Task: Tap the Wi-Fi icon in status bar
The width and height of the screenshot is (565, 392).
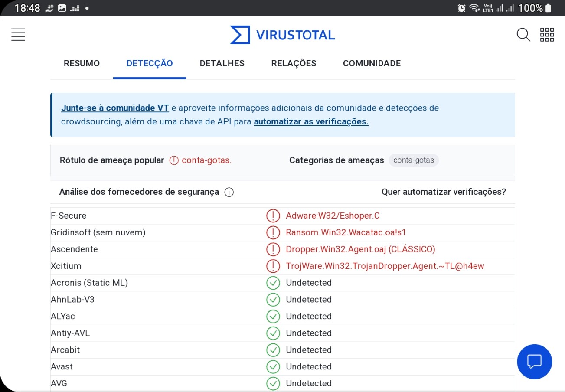Action: (474, 8)
